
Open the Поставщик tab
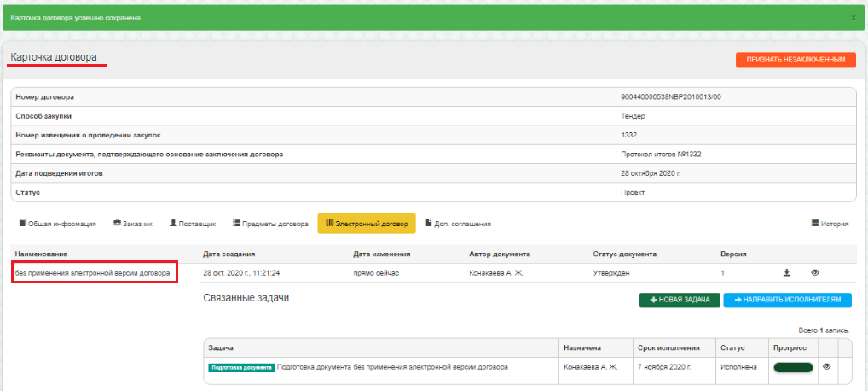point(193,224)
